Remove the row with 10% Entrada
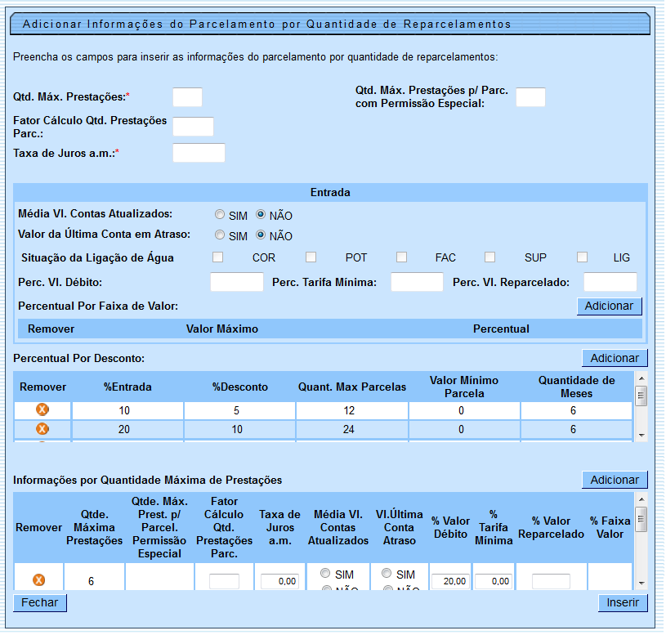Screen dimensions: 666x644 (x=42, y=410)
